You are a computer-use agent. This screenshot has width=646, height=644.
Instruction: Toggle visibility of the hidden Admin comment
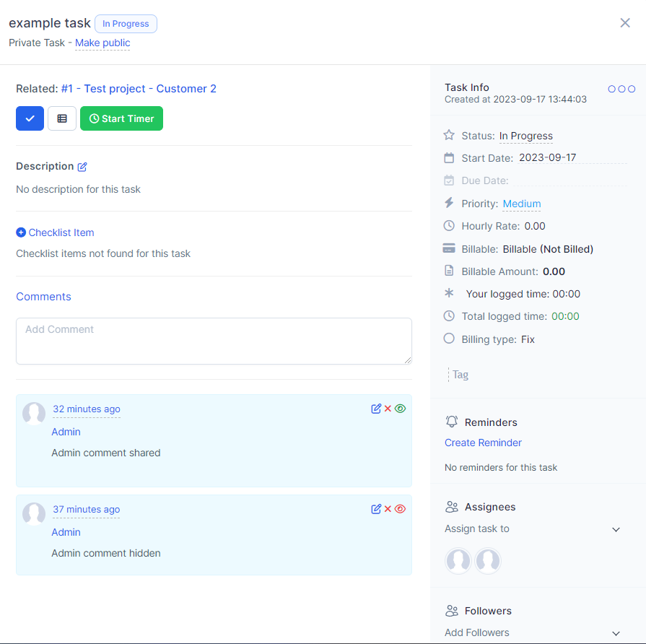pyautogui.click(x=401, y=508)
